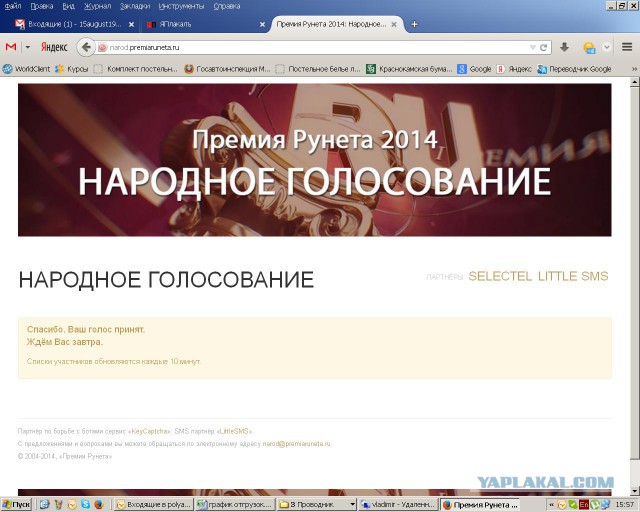Switch to Входящие в polya... taskbar window
Image resolution: width=640 pixels, height=512 pixels.
153,505
